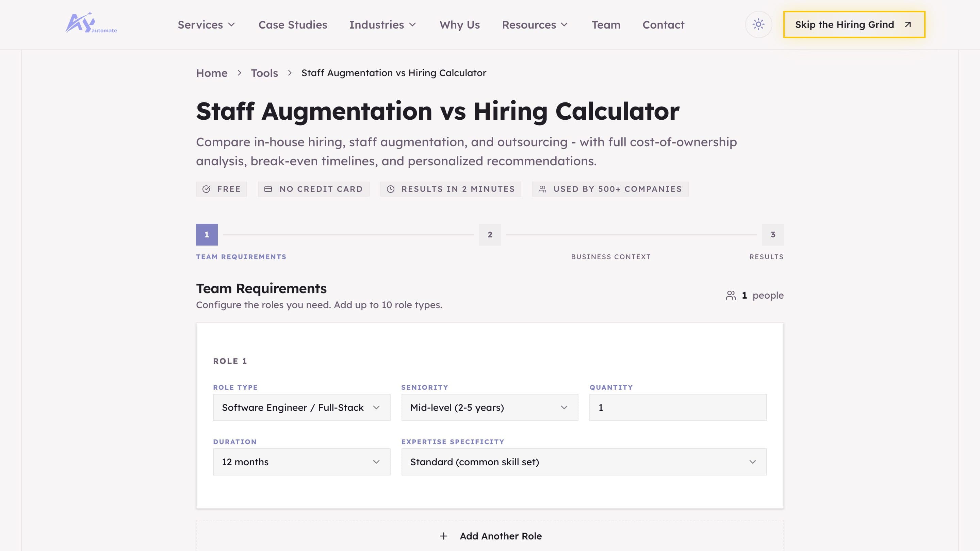This screenshot has height=551, width=980.
Task: Click Skip the Hiring Grind button
Action: [x=854, y=24]
